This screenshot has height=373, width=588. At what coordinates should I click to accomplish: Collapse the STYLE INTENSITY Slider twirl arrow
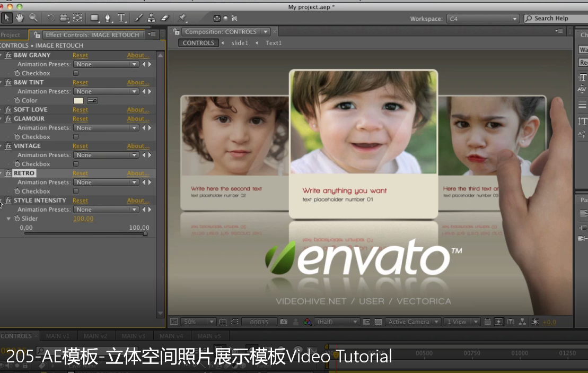(8, 219)
